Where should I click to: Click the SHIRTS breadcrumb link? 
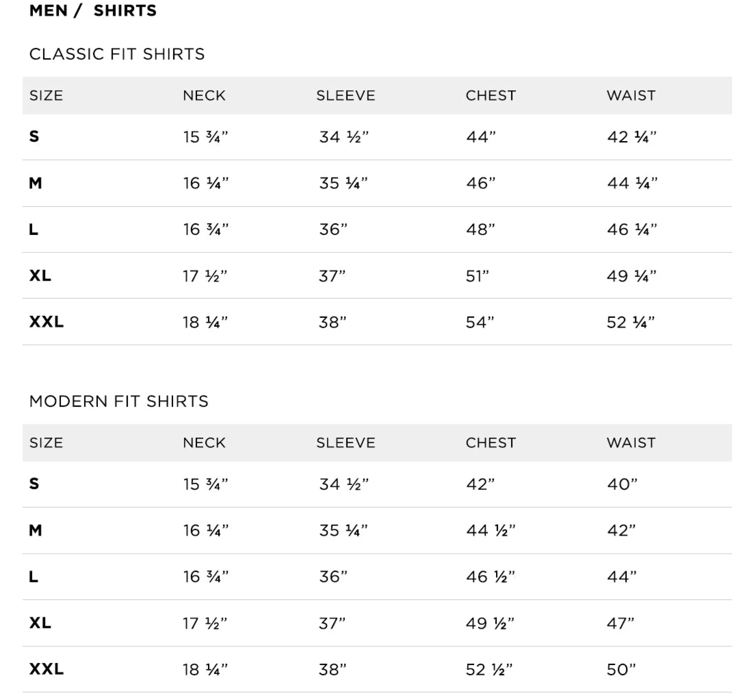click(x=125, y=11)
